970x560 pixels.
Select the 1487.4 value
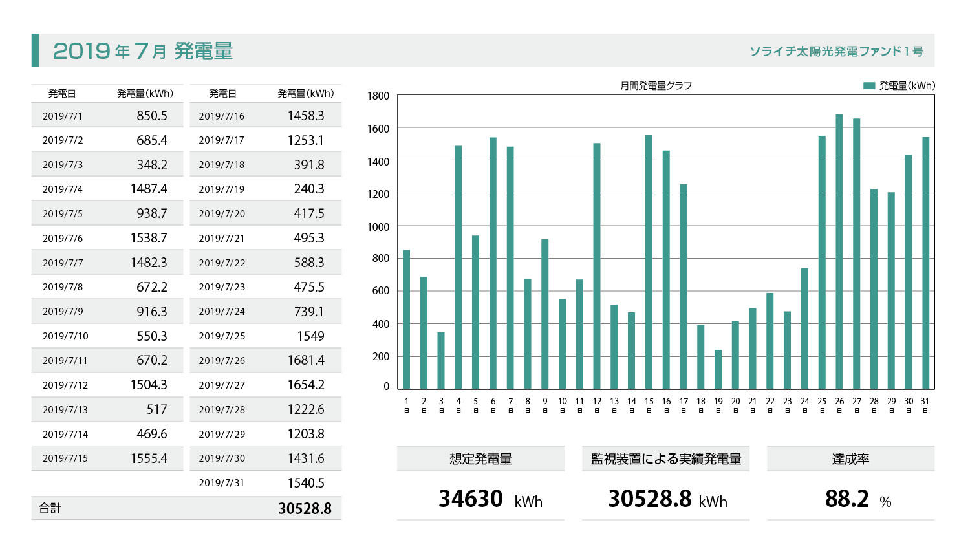pyautogui.click(x=149, y=189)
